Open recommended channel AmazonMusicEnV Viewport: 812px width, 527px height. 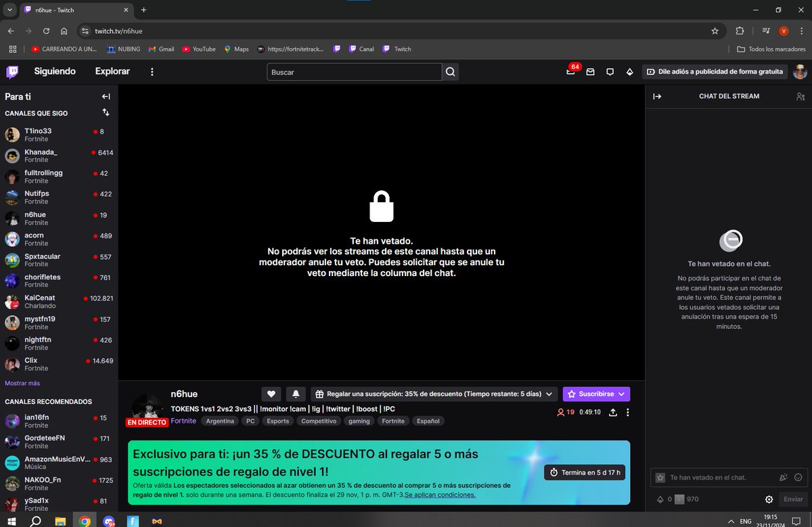click(x=59, y=463)
